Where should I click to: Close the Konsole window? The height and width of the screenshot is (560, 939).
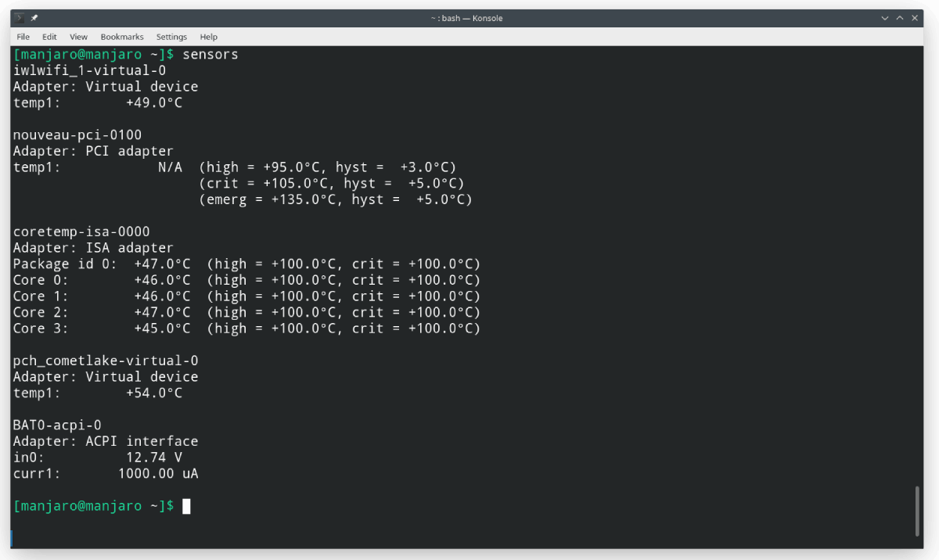(915, 18)
